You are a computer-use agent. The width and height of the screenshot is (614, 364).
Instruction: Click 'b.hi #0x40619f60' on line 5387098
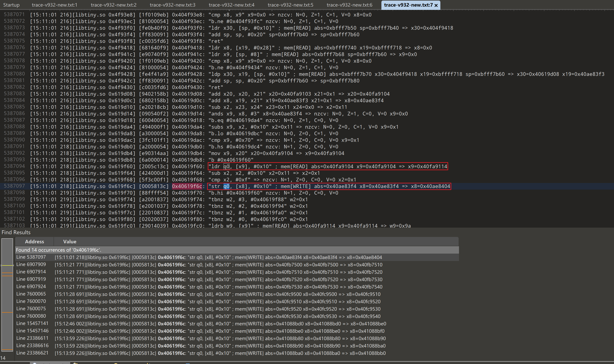[235, 193]
